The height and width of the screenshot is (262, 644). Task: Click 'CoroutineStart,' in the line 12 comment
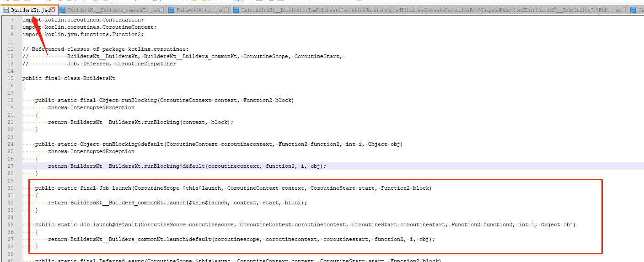[318, 56]
